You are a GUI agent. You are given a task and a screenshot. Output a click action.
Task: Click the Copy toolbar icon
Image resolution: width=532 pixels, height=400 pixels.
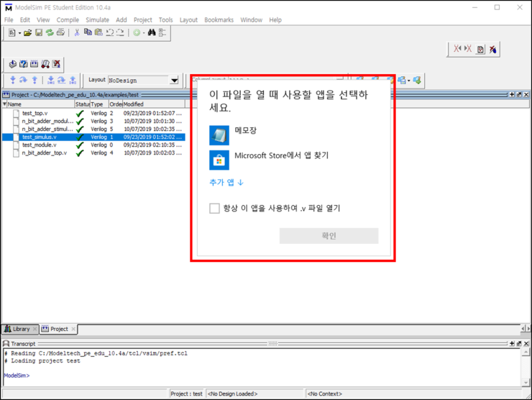(x=88, y=32)
